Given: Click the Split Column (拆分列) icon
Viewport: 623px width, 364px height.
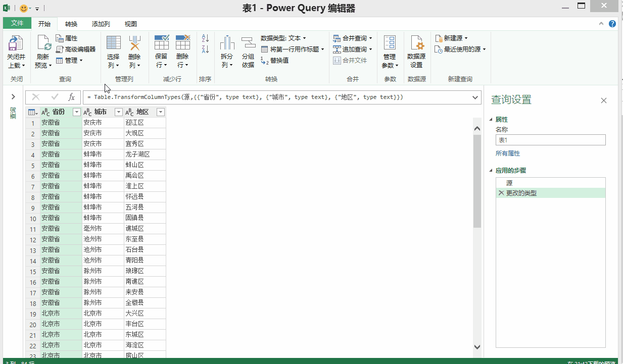Looking at the screenshot, I should [x=227, y=43].
